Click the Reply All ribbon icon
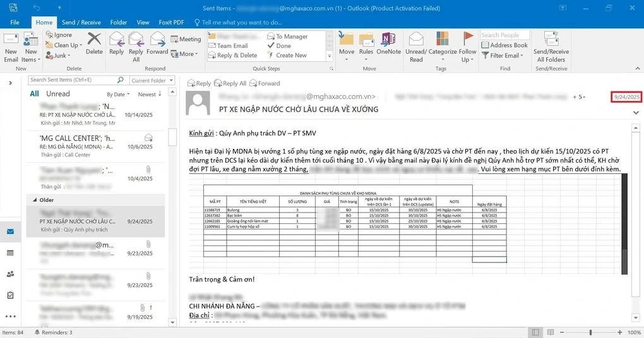 click(136, 46)
